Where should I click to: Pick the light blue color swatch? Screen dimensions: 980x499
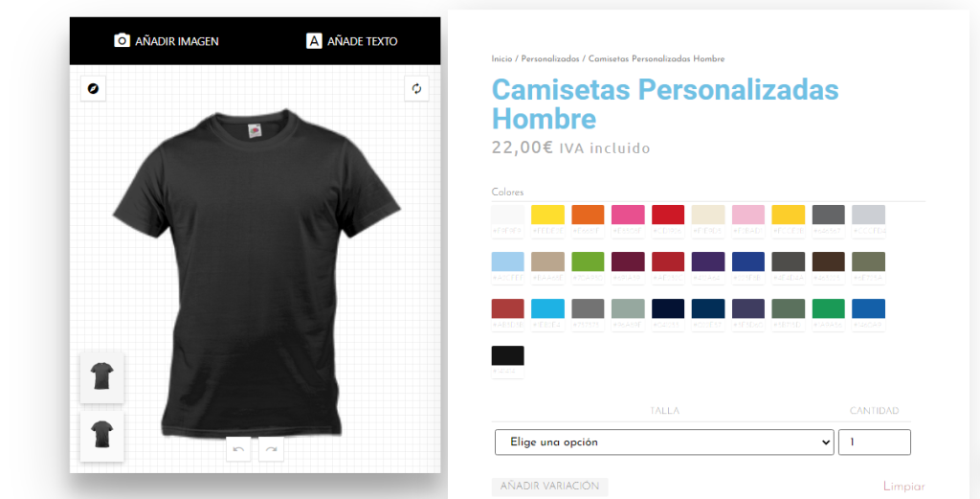point(507,261)
